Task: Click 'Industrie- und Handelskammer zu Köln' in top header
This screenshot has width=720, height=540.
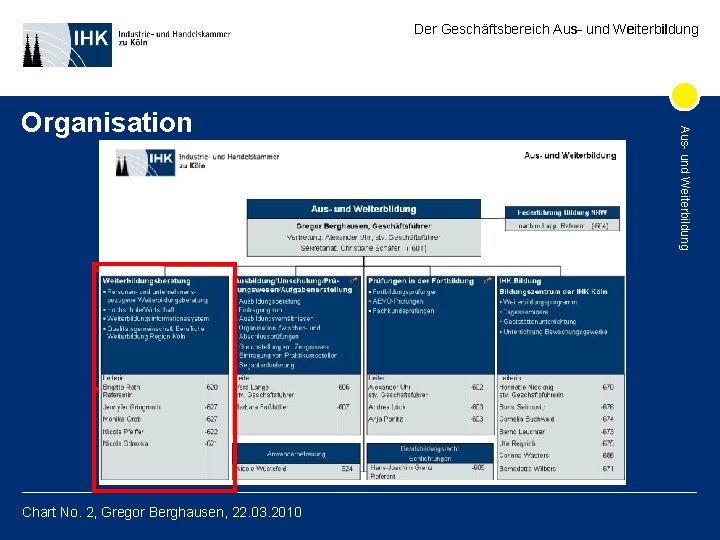Action: pyautogui.click(x=174, y=38)
